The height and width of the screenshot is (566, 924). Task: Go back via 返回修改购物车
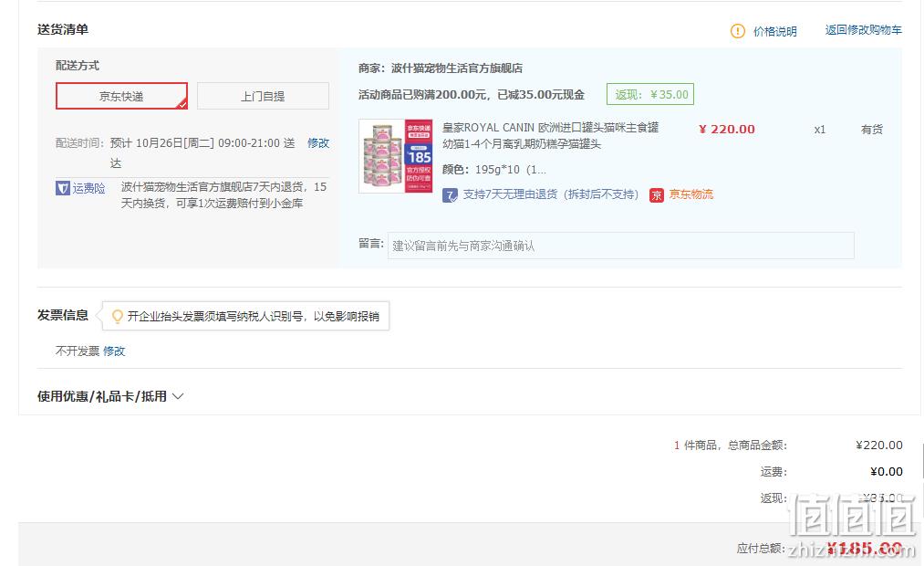tap(863, 30)
